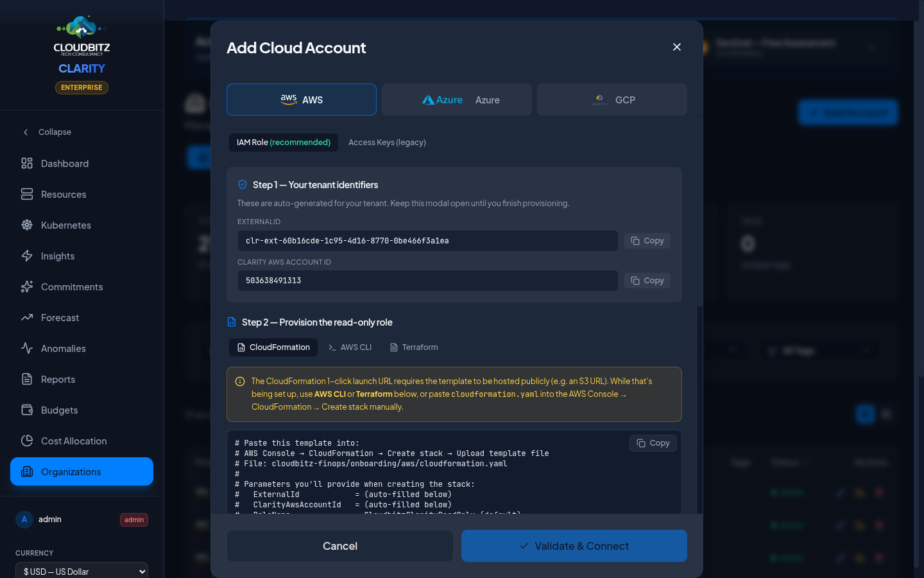Go to the Insights page
Viewport: 924px width, 578px height.
point(81,256)
